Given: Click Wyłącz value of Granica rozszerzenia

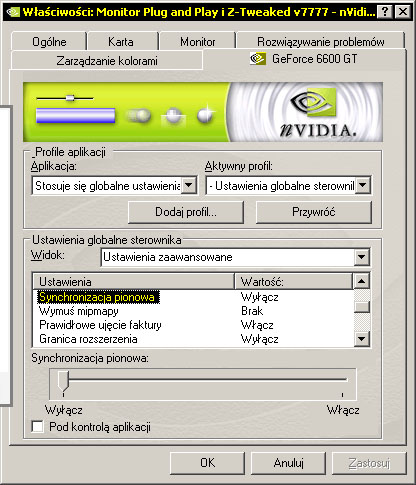Looking at the screenshot, I should 260,339.
